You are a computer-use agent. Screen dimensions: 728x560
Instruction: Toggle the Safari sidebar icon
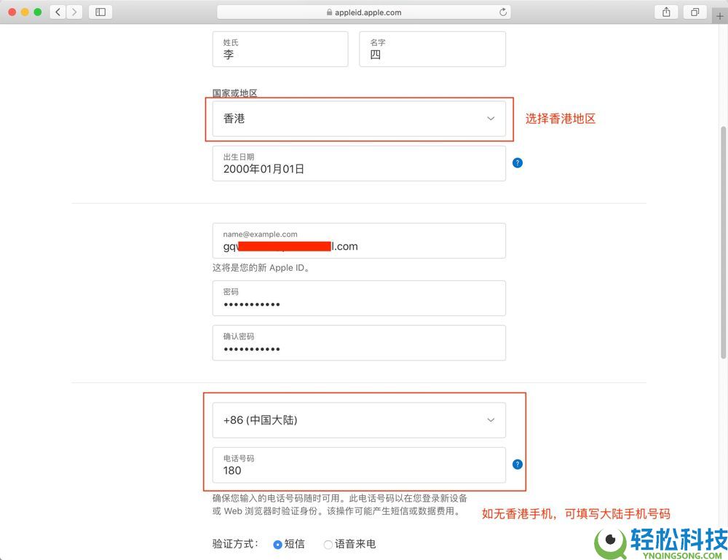99,12
